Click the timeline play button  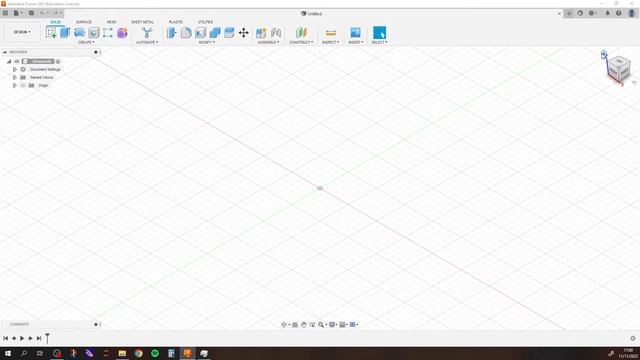click(x=22, y=338)
